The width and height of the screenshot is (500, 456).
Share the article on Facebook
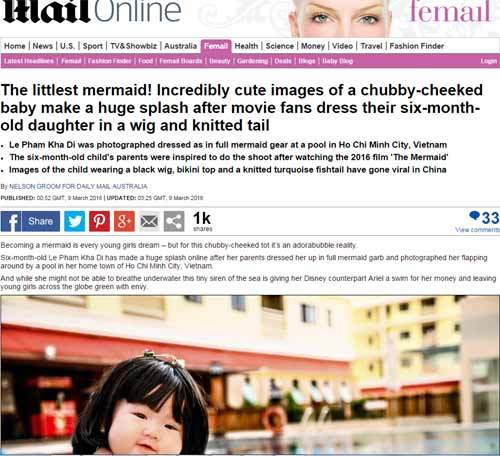[30, 221]
